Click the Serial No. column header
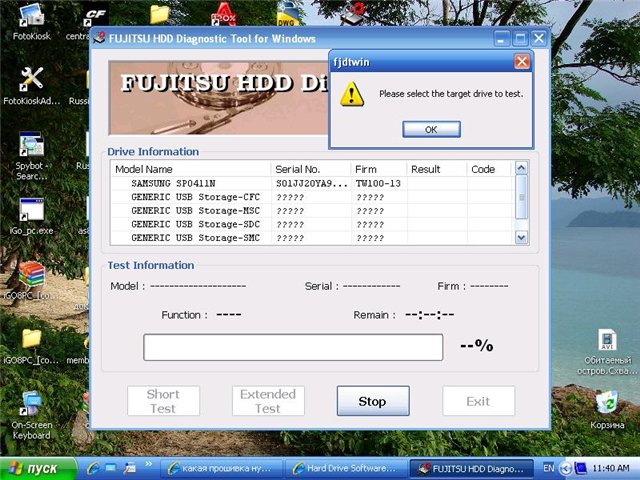The height and width of the screenshot is (480, 640). [x=310, y=169]
